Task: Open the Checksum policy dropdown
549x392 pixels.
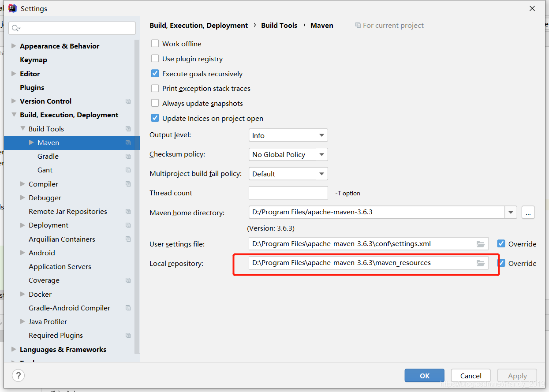Action: [x=288, y=154]
